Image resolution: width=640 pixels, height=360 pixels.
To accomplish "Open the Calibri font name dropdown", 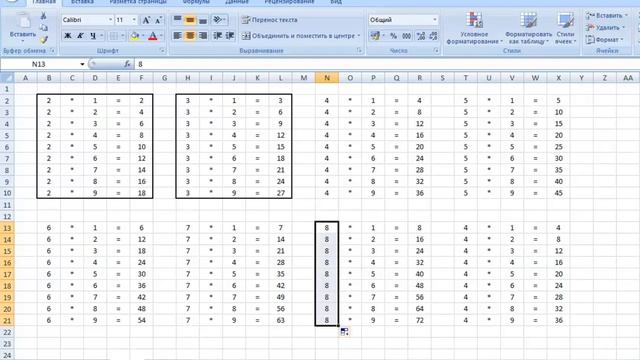I will tap(110, 20).
